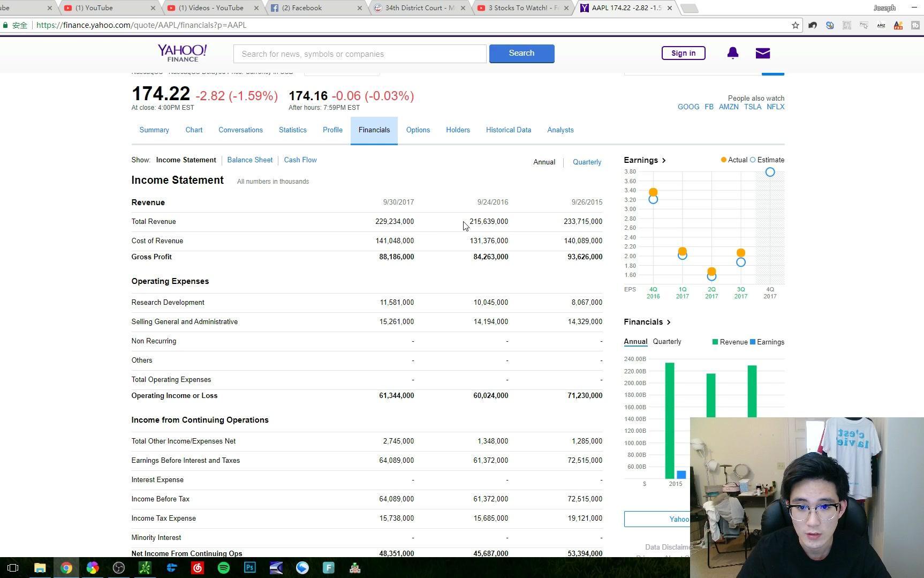This screenshot has height=578, width=924.
Task: Open the Profile tab
Action: pos(332,130)
